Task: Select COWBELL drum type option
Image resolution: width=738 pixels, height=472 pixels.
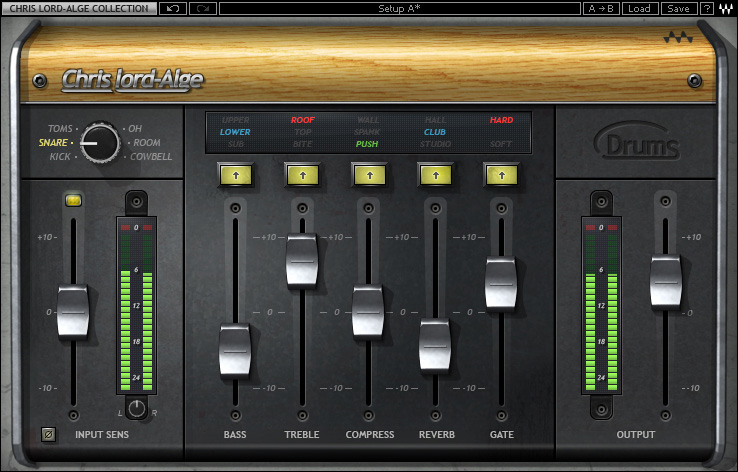Action: (x=151, y=157)
